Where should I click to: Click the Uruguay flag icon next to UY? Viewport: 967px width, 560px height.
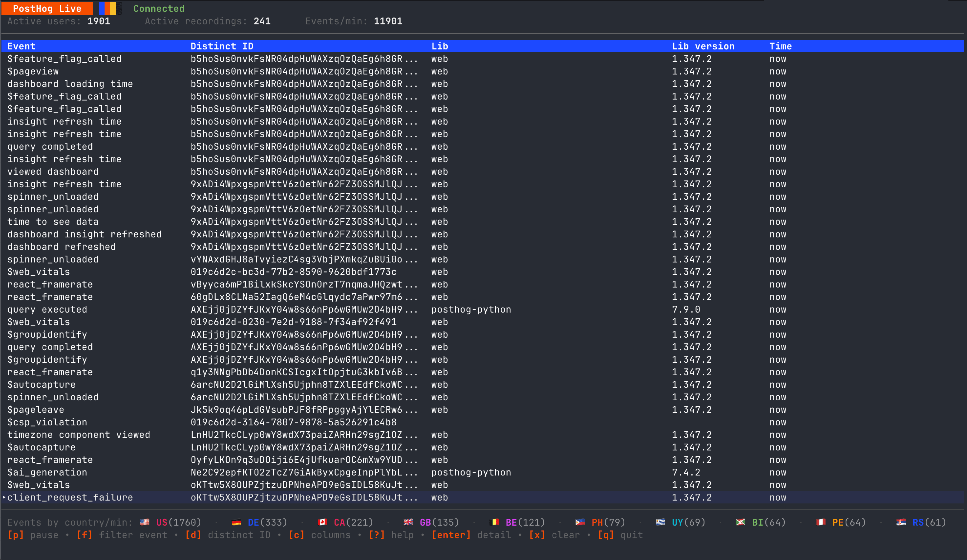[661, 522]
